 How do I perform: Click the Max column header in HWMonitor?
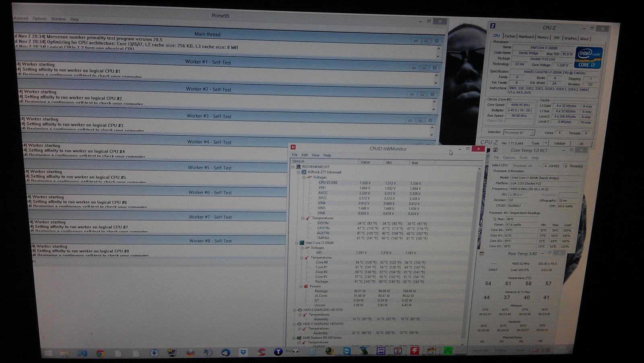(422, 163)
